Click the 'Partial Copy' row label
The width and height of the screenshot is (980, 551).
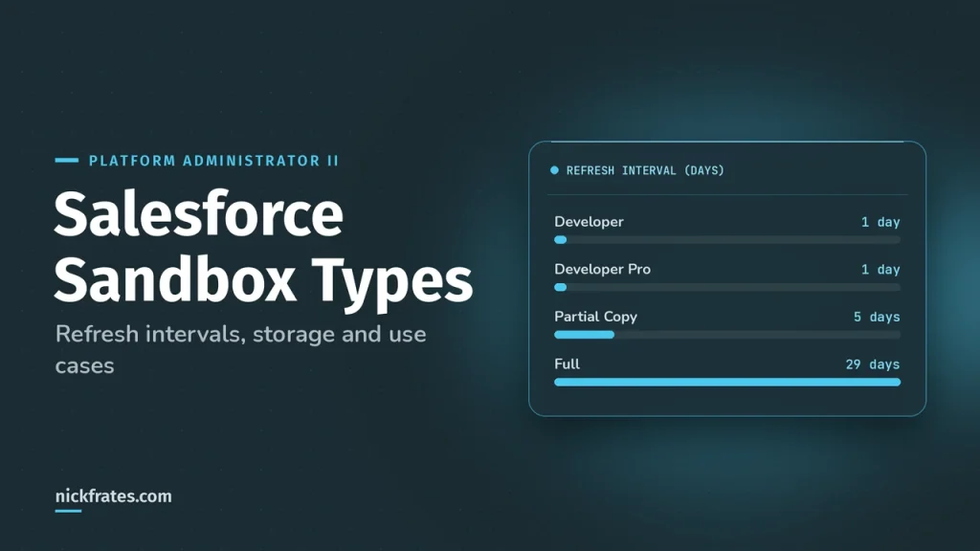[595, 317]
